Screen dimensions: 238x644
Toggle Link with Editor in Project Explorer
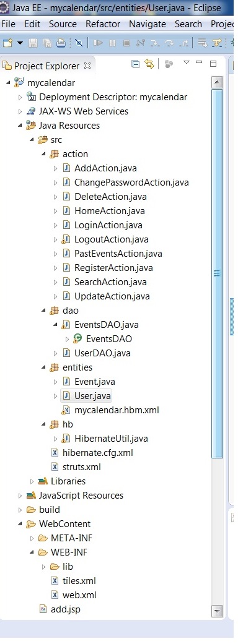pos(149,64)
